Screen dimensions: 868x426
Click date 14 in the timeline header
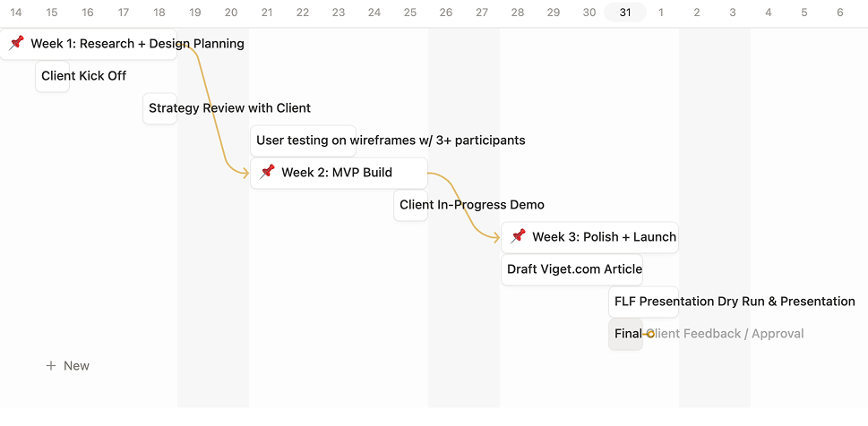point(16,13)
